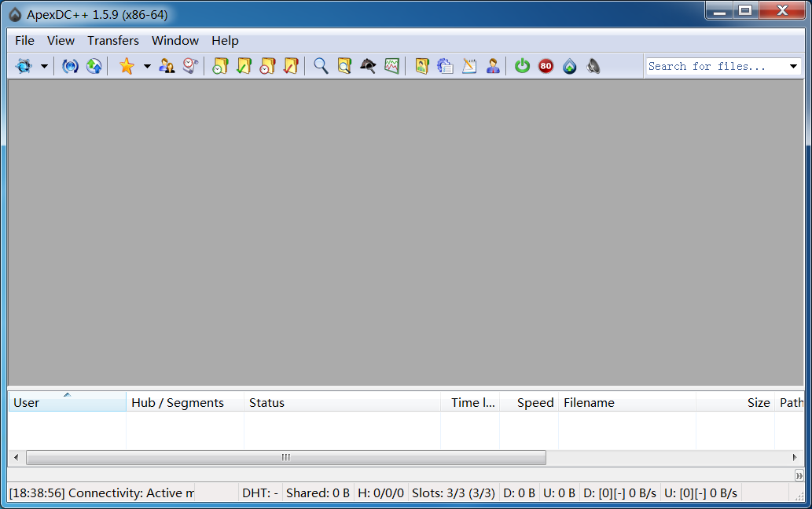The width and height of the screenshot is (812, 509).
Task: Click the Reconnect toolbar icon
Action: click(x=70, y=67)
